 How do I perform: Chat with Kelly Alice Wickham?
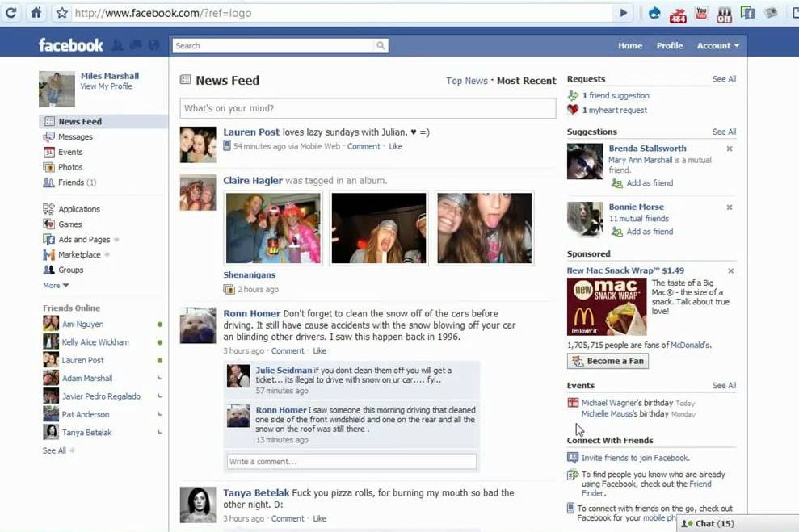[95, 342]
